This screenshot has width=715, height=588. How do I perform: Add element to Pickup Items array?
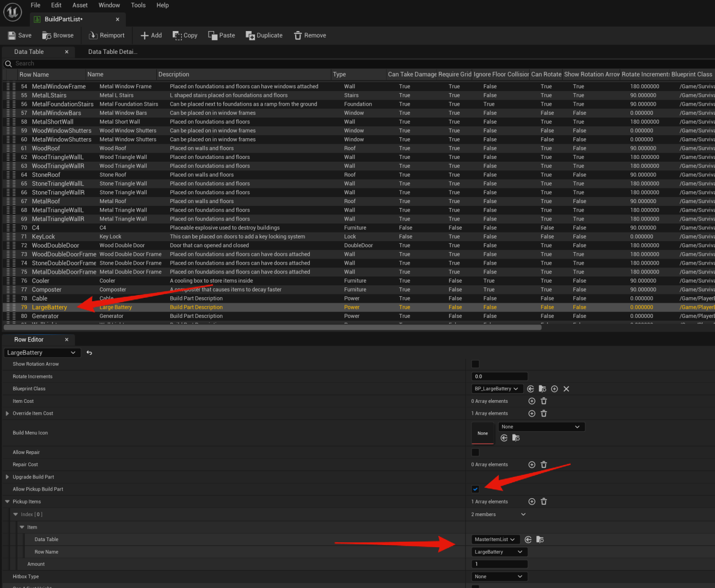(x=532, y=501)
